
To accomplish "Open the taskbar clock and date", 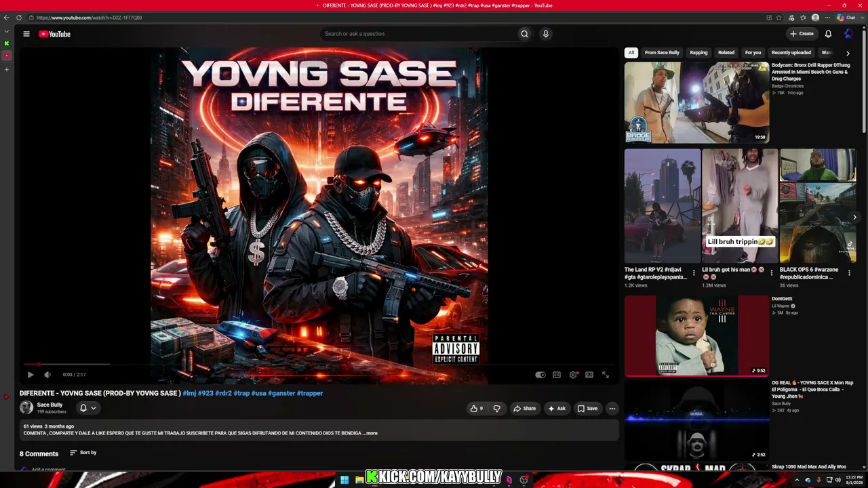I will [854, 480].
